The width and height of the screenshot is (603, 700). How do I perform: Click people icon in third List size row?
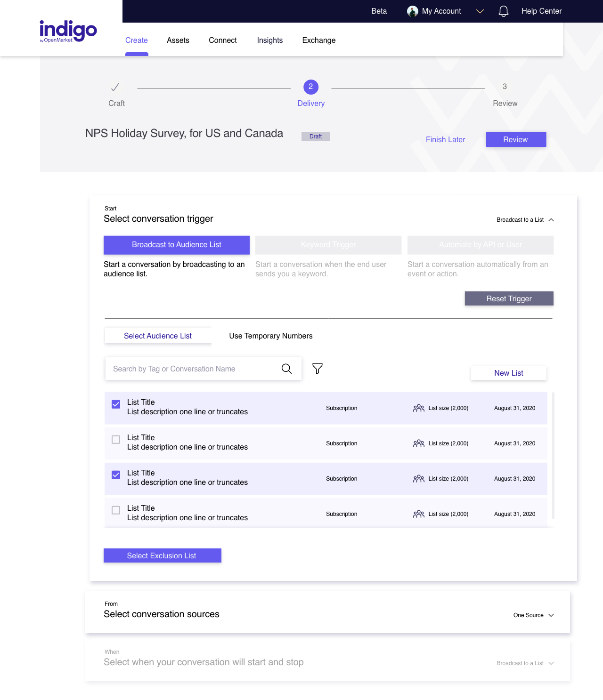419,479
